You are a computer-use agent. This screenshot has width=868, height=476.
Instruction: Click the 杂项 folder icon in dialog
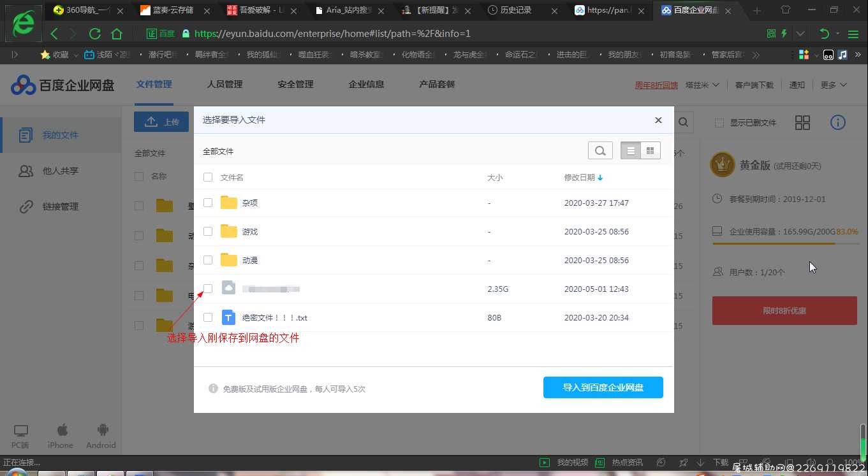point(229,203)
